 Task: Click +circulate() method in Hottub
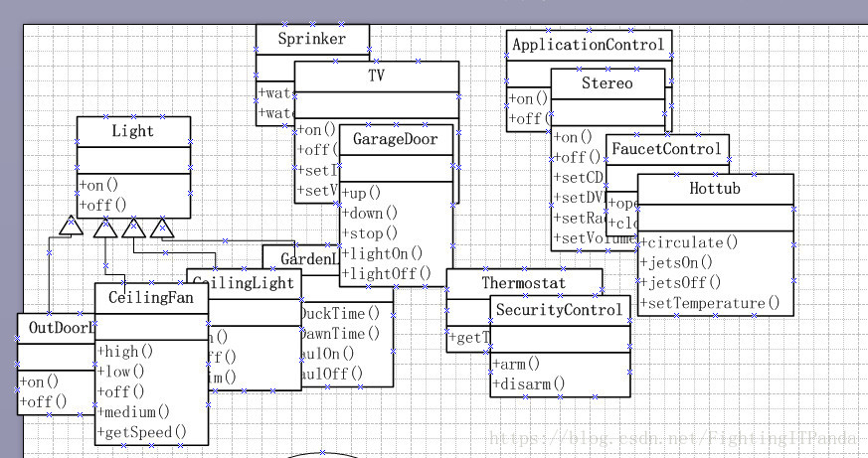[x=689, y=242]
